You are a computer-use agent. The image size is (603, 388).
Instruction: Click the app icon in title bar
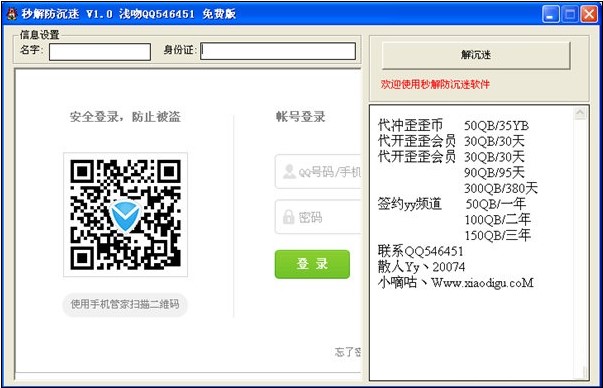(x=12, y=14)
